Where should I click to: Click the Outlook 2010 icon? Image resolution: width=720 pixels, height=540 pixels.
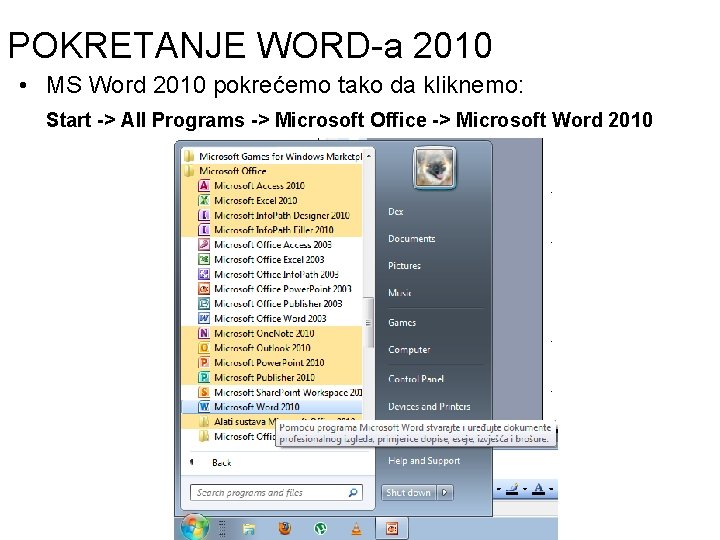[x=204, y=348]
